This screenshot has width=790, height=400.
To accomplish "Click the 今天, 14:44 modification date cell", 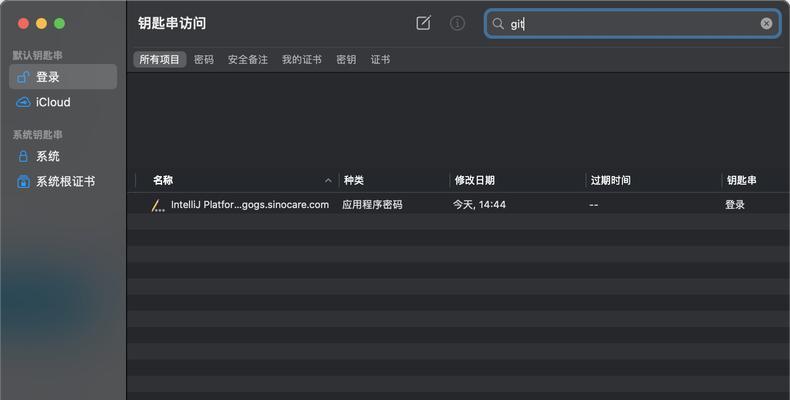I will (x=479, y=205).
